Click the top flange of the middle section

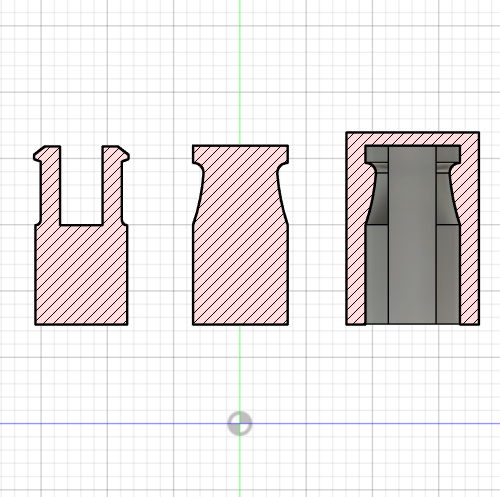pos(240,154)
